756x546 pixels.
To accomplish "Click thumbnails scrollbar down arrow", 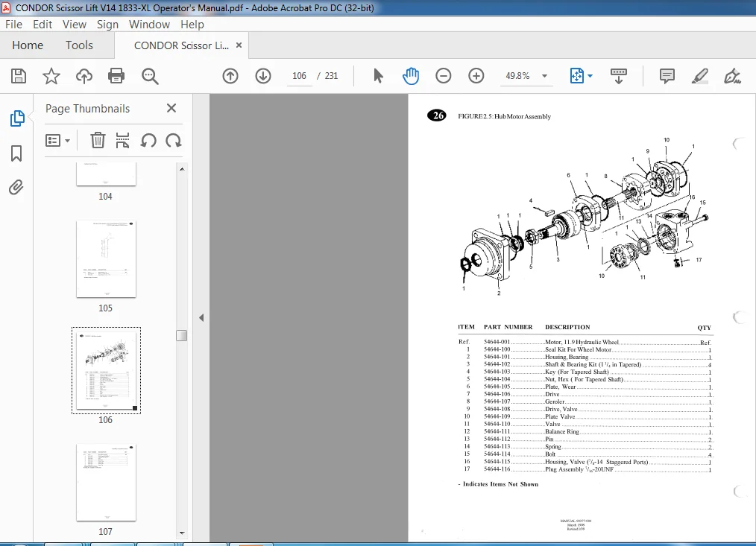I will pos(182,533).
